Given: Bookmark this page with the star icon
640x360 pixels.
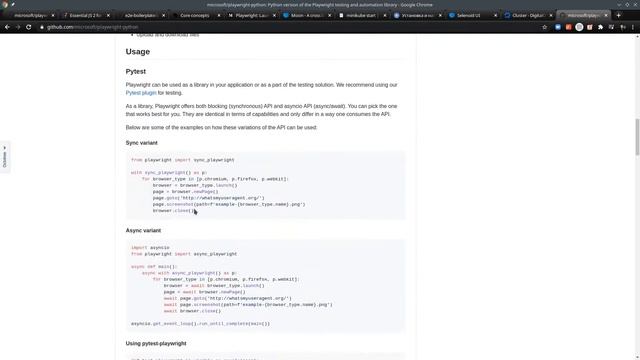Looking at the screenshot, I should pyautogui.click(x=544, y=27).
